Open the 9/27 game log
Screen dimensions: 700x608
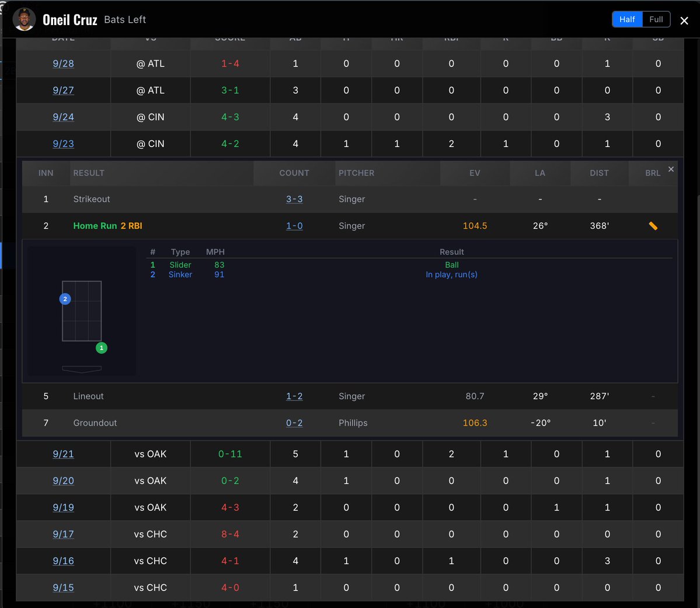(x=64, y=90)
